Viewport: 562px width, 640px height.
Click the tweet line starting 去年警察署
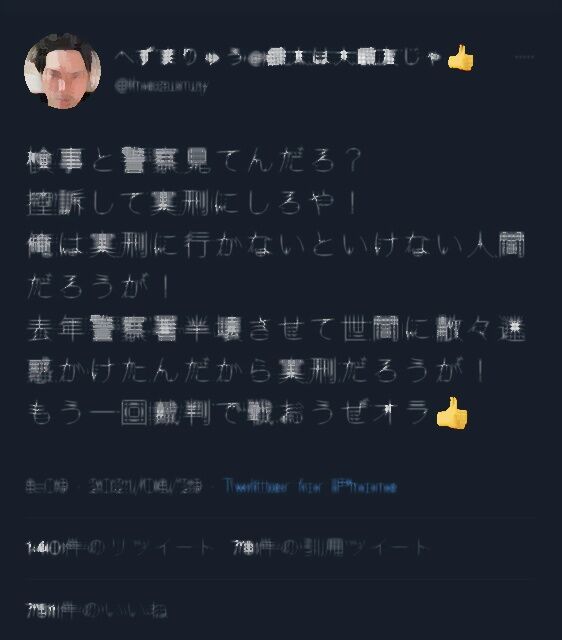(276, 329)
